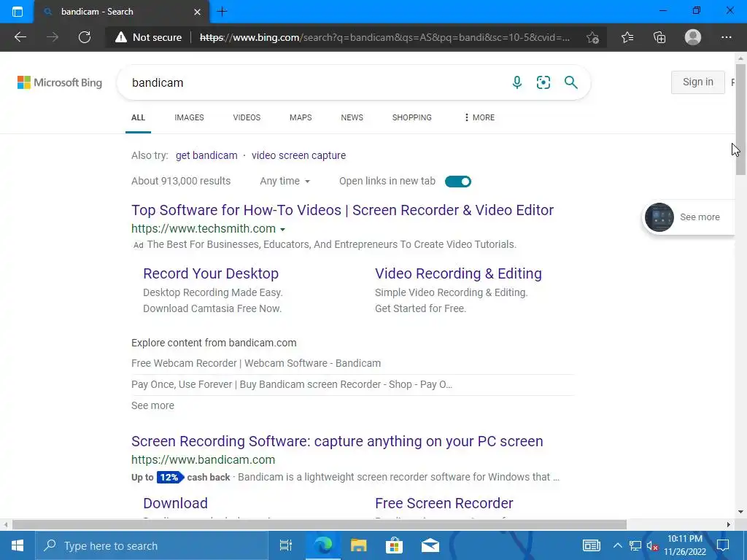Click the video screen capture suggestion

click(x=298, y=155)
